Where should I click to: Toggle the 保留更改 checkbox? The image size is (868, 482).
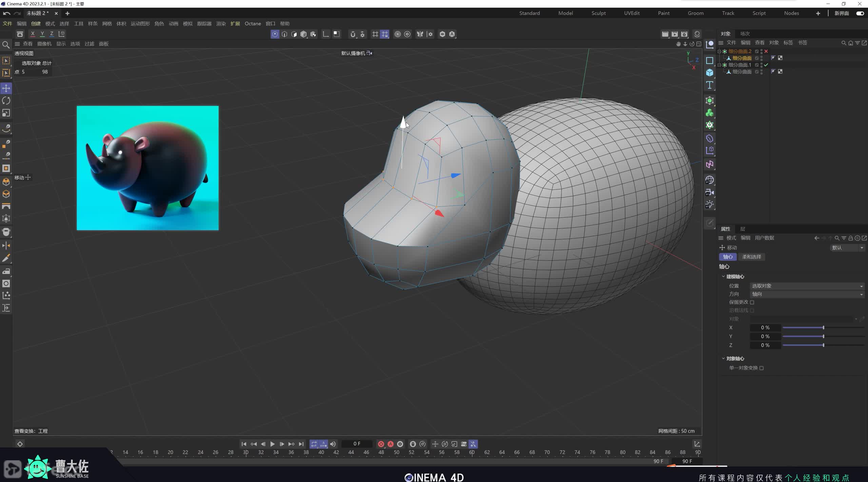(752, 302)
